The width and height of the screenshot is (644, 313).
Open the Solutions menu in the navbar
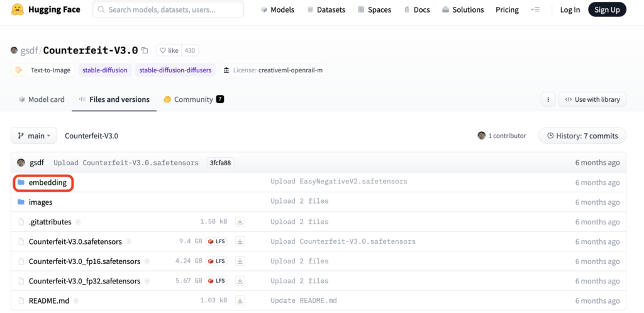[x=463, y=10]
